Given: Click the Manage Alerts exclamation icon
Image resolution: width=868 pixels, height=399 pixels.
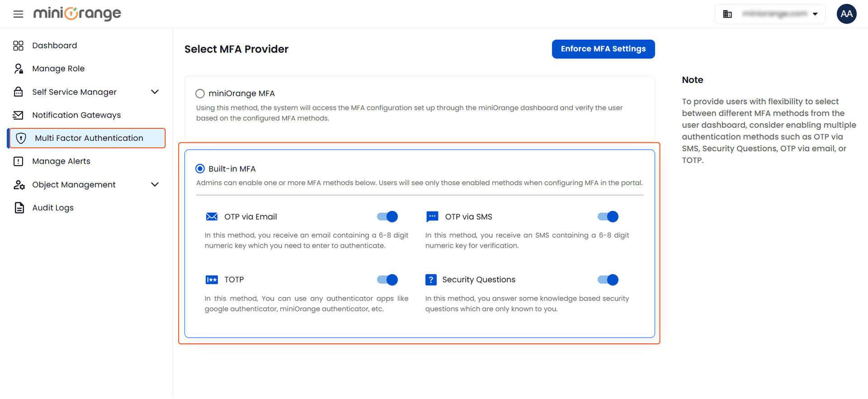Looking at the screenshot, I should (x=18, y=161).
